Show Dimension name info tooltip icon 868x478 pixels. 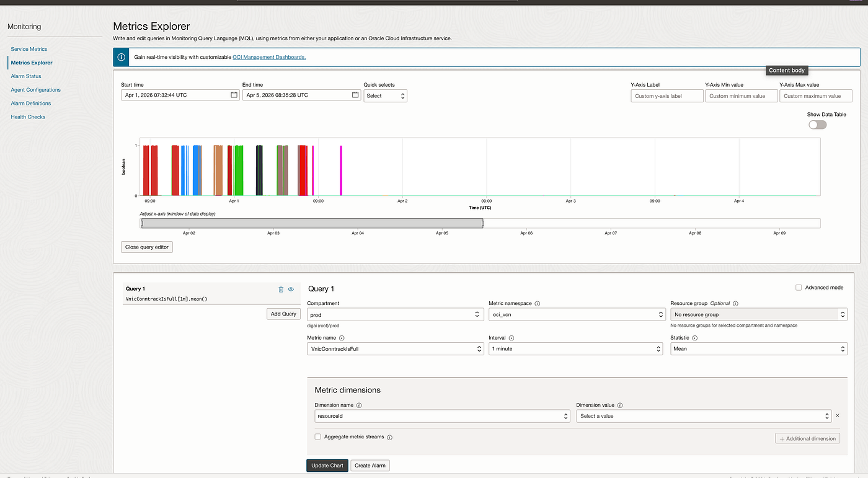[359, 405]
